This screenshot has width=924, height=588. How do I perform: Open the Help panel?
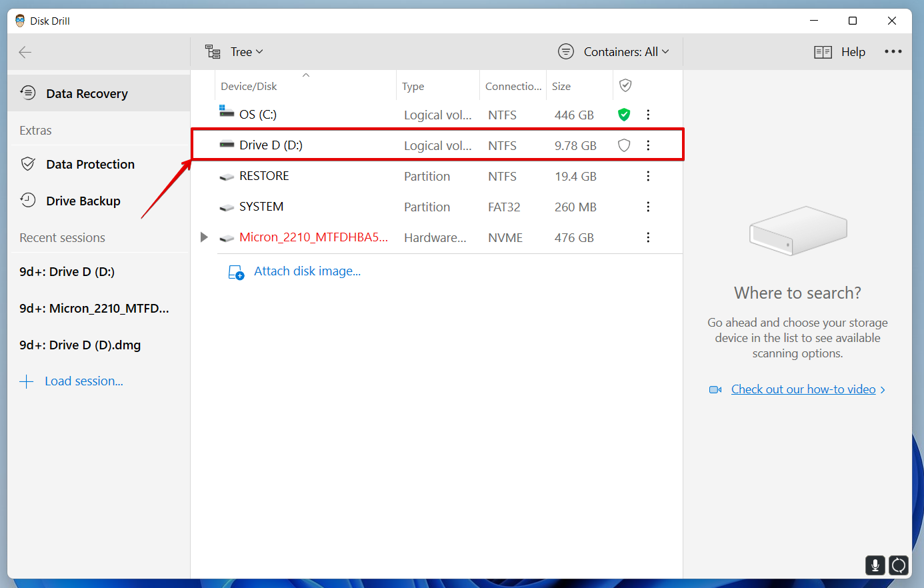pos(853,52)
